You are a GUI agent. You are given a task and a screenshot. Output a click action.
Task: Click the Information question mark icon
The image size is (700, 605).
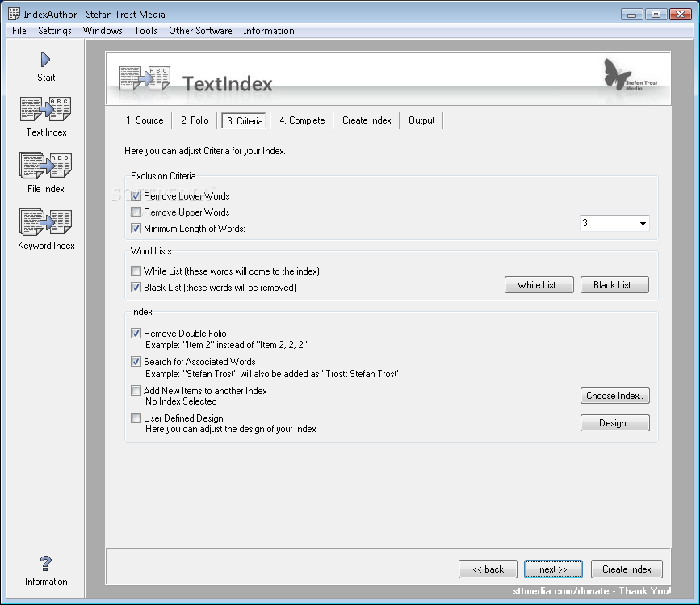point(45,564)
